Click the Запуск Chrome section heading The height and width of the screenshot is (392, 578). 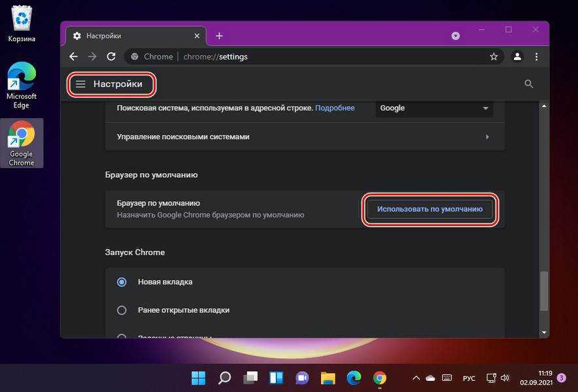(135, 252)
